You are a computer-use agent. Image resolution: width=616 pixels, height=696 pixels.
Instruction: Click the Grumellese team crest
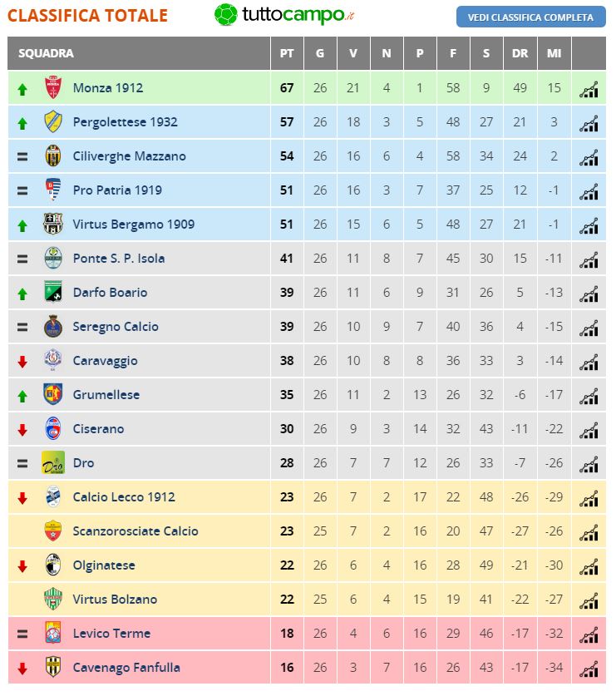[x=53, y=395]
